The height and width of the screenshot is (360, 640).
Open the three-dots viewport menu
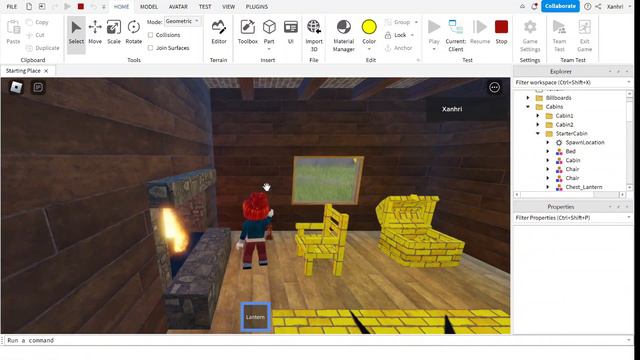494,87
